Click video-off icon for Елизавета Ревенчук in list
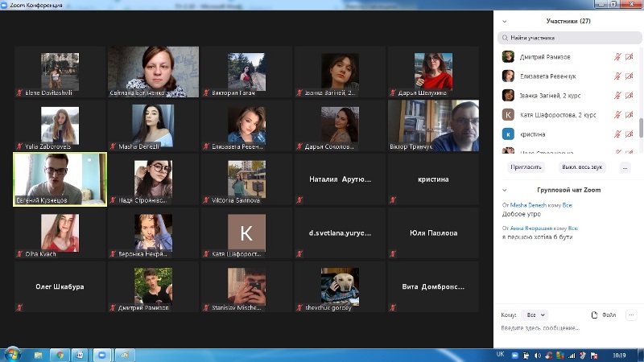644x362 pixels. point(630,76)
